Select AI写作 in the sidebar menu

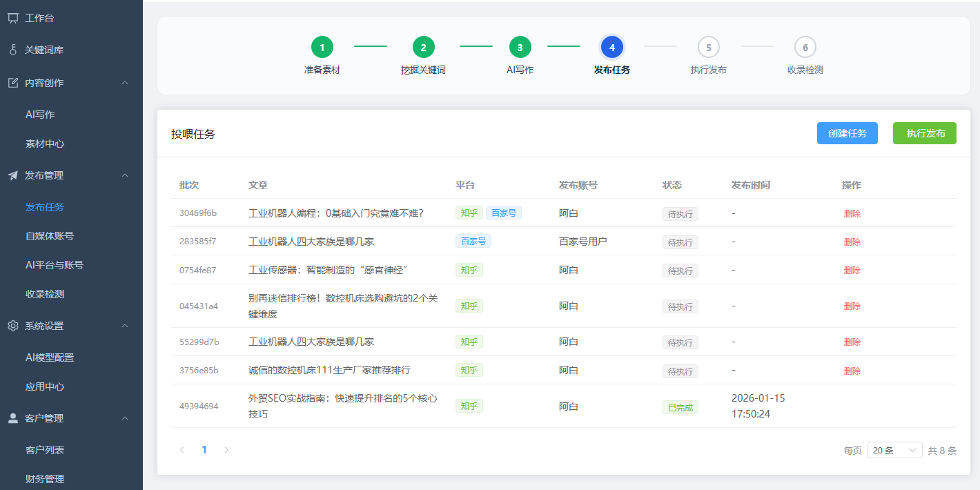41,114
